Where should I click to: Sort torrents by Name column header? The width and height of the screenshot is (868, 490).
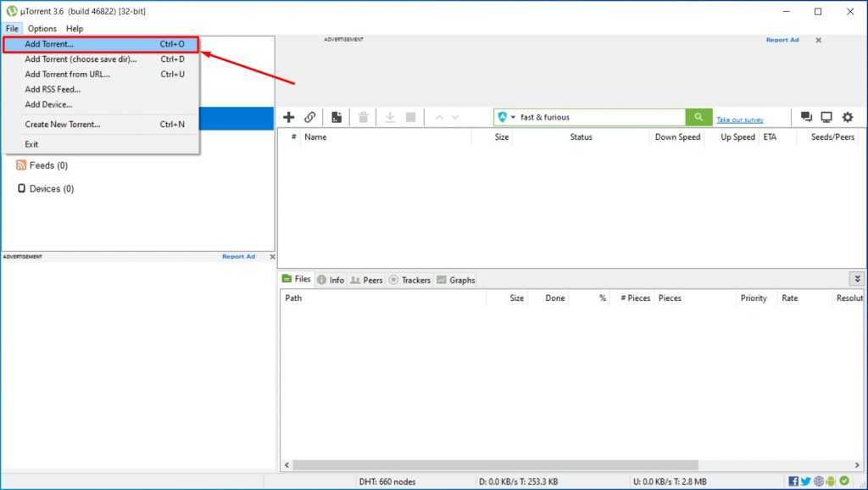[386, 136]
